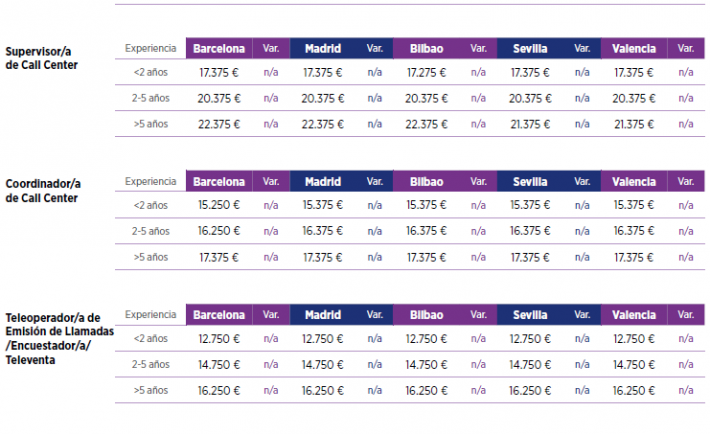This screenshot has width=710, height=434.
Task: Select the 15.250 € Barcelona Coordinador cell
Action: [x=219, y=205]
